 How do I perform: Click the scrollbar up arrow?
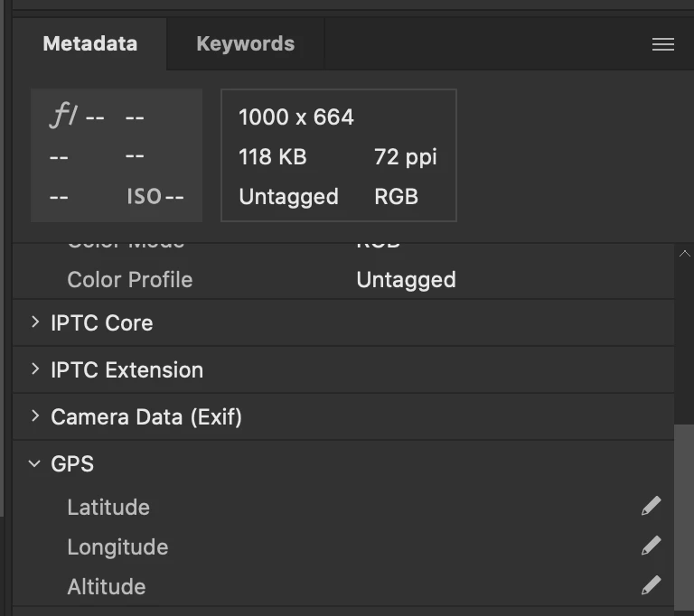point(684,255)
